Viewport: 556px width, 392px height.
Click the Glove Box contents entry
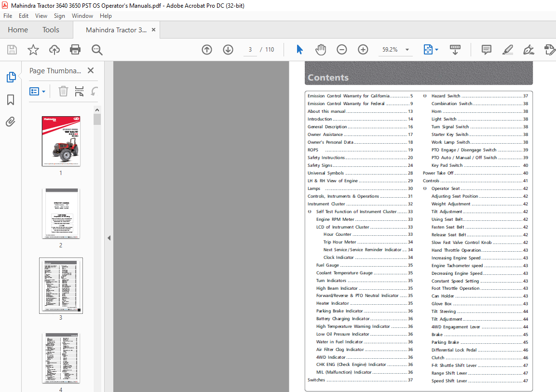(x=480, y=304)
